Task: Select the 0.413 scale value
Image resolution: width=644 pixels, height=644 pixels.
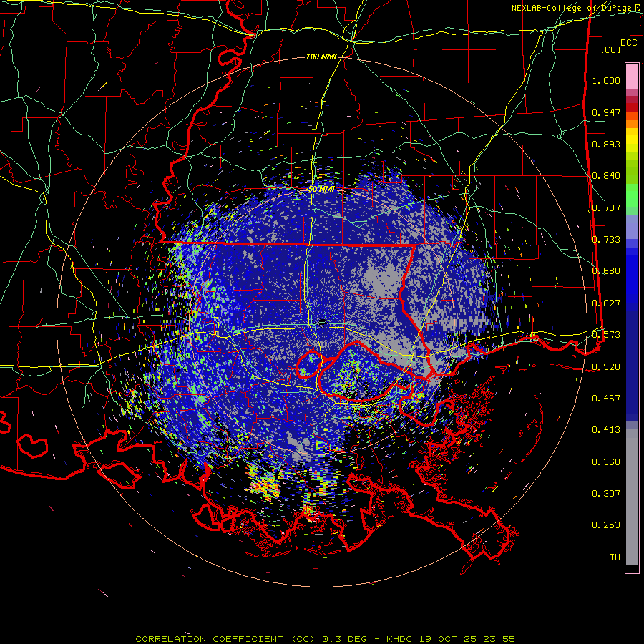Action: pyautogui.click(x=606, y=430)
